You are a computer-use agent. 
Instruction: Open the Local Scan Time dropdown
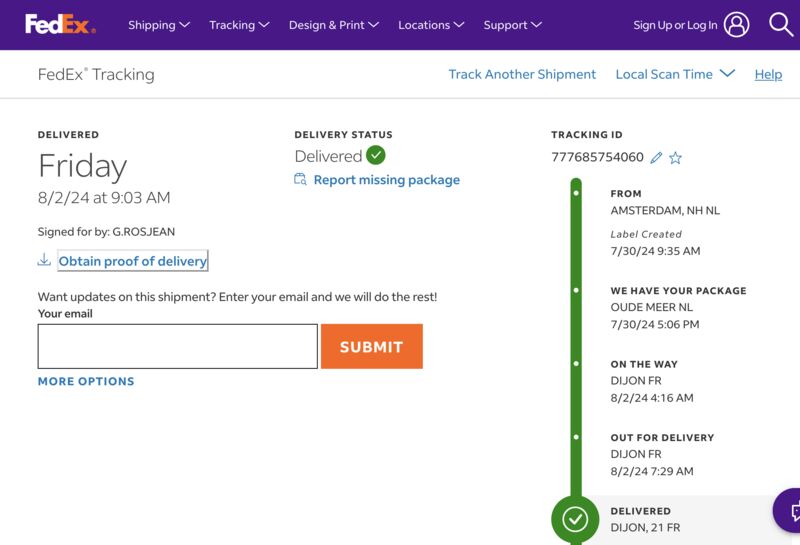tap(675, 75)
